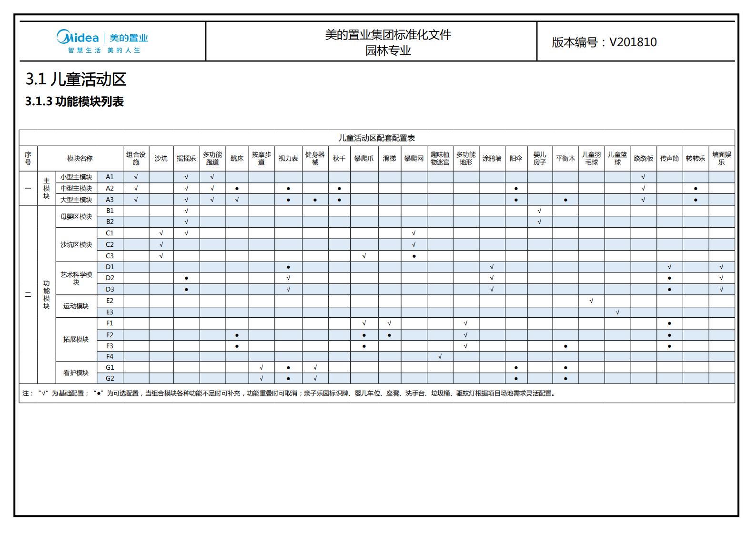This screenshot has height=535, width=756.
Task: Click the '视力表' column header
Action: (288, 158)
